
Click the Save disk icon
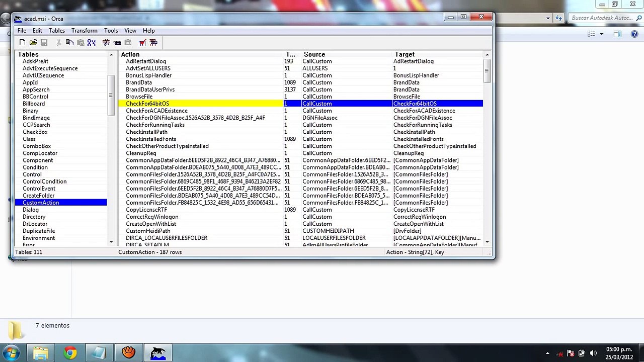click(44, 43)
